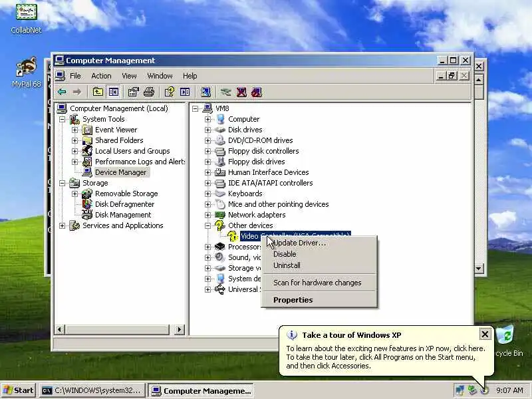Viewport: 532px width, 399px height.
Task: Open the Window menu
Action: [160, 76]
